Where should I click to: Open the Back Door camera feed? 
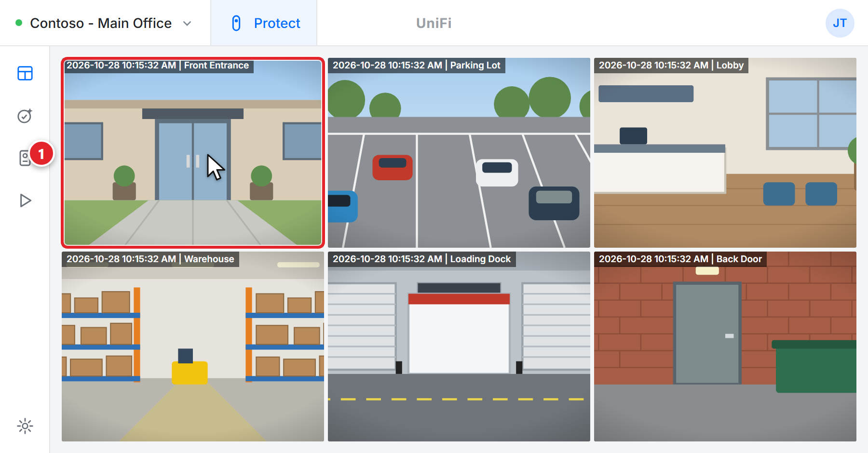(x=725, y=346)
